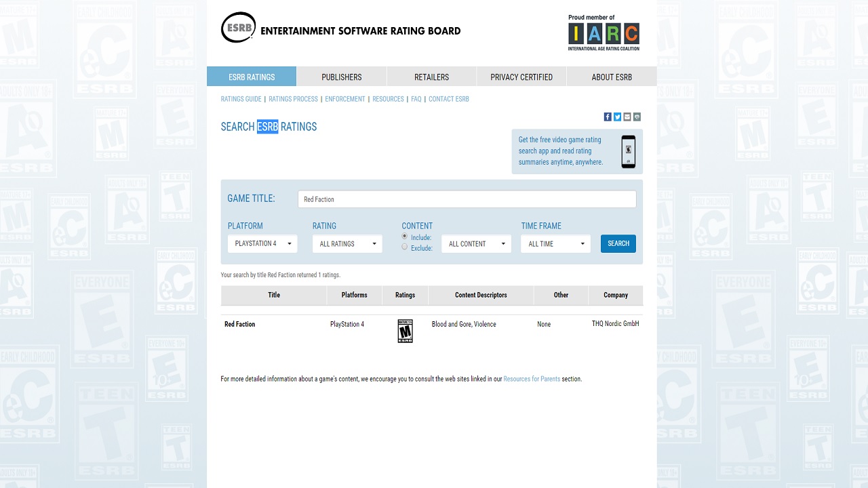The image size is (868, 488).
Task: Open the IARC member logo
Action: click(604, 33)
